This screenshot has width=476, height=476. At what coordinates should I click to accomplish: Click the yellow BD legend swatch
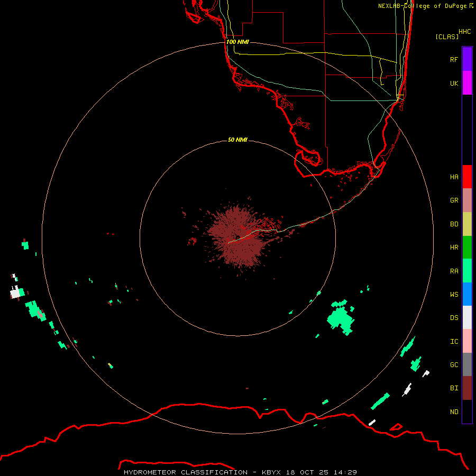point(467,224)
